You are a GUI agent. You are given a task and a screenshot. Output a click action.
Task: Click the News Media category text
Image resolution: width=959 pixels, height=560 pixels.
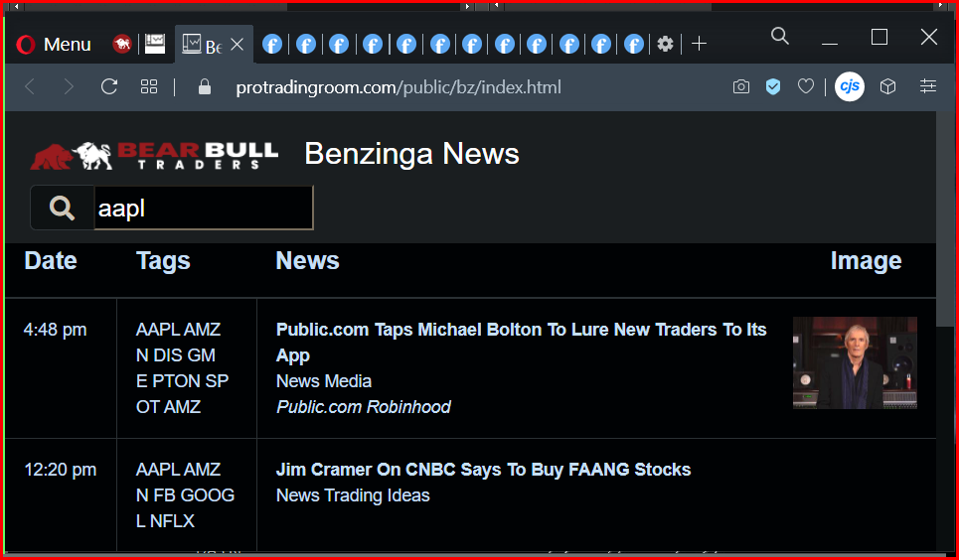[x=324, y=381]
